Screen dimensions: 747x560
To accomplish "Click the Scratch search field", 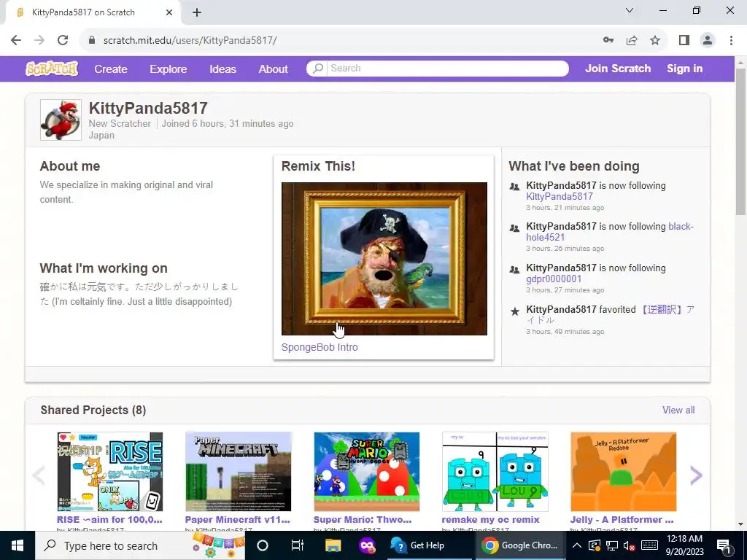I will pyautogui.click(x=447, y=68).
